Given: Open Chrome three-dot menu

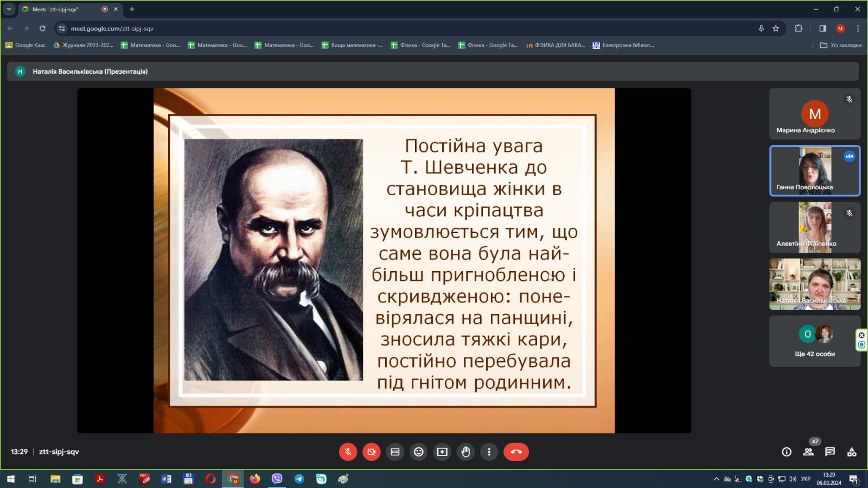Looking at the screenshot, I should 858,28.
